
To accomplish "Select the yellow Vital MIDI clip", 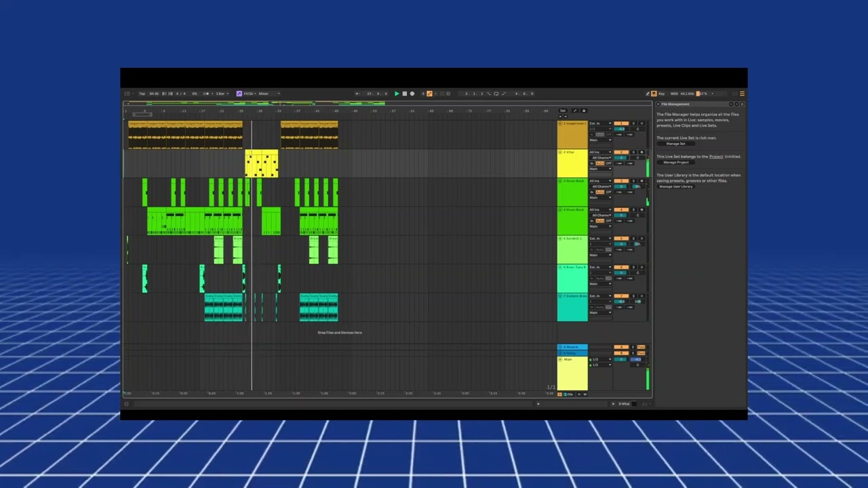I will (x=262, y=163).
